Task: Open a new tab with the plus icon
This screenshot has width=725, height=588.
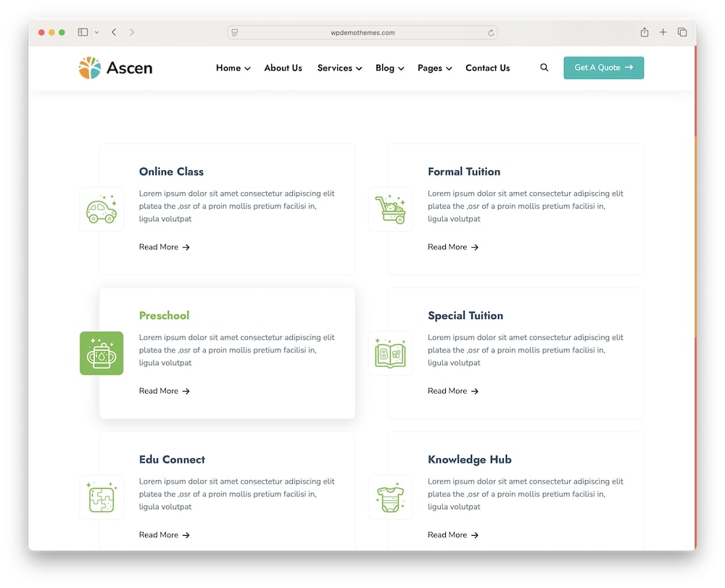Action: click(x=663, y=32)
